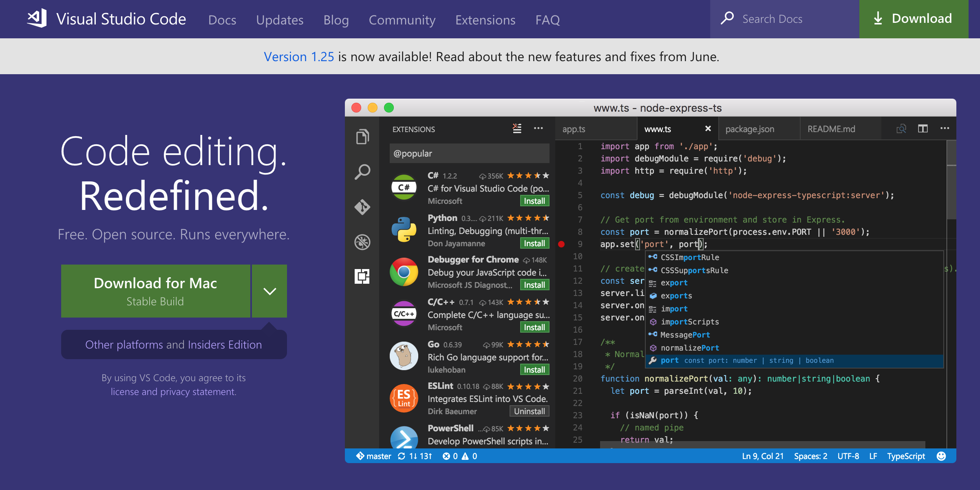Screen dimensions: 980x490
Task: Click the Search magnifier icon in activity bar
Action: 362,172
